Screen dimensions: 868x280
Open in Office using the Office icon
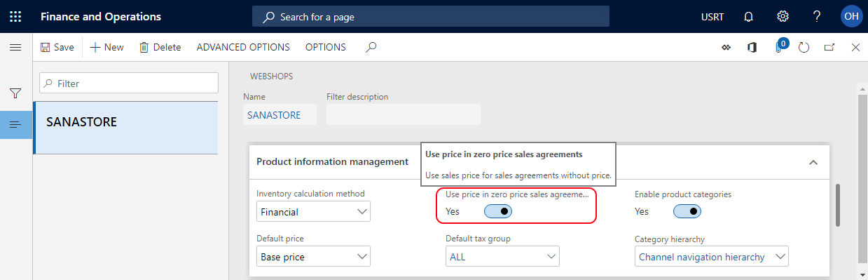752,47
